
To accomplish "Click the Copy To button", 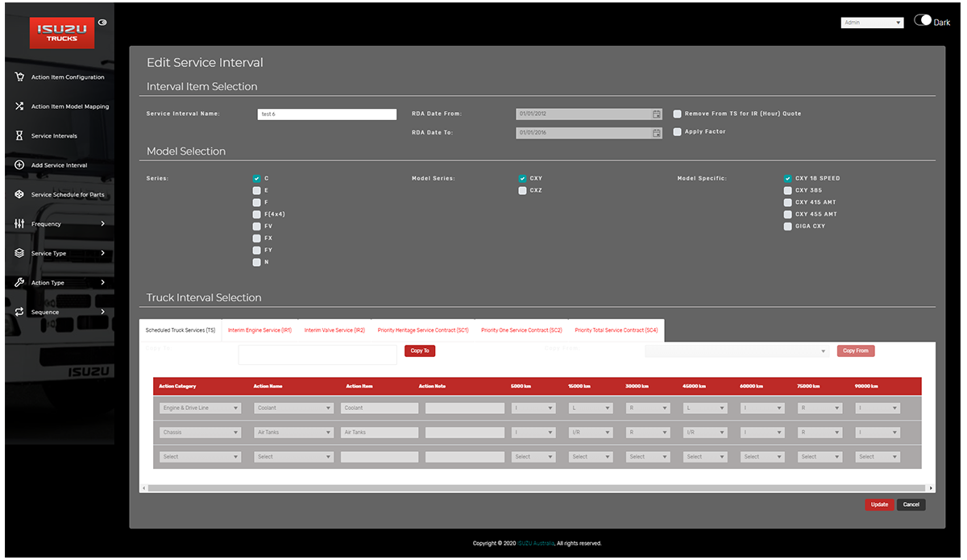I will [x=420, y=351].
